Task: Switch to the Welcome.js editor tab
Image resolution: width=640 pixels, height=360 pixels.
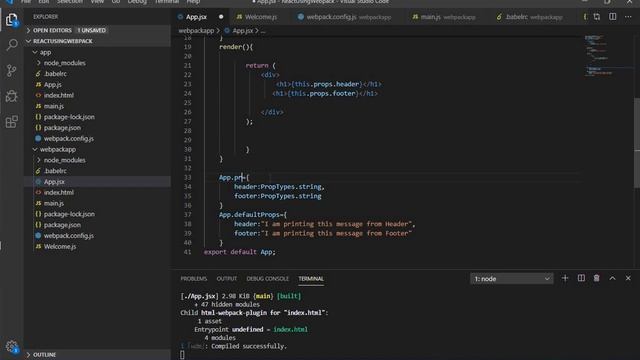Action: [261, 17]
